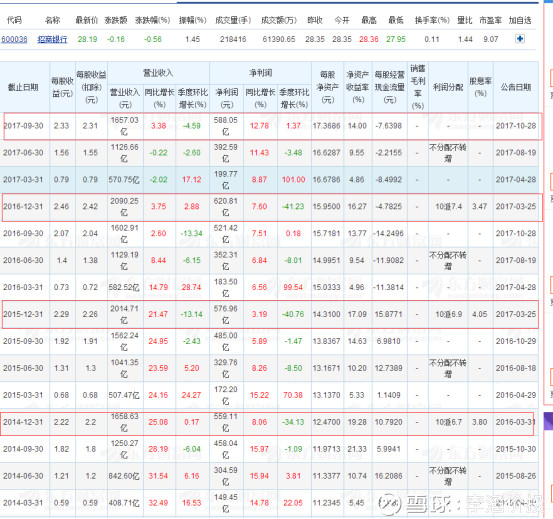The width and height of the screenshot is (553, 519).
Task: Select announcement date 2017-04-28 in 2017-03-31 row
Action: pos(516,179)
